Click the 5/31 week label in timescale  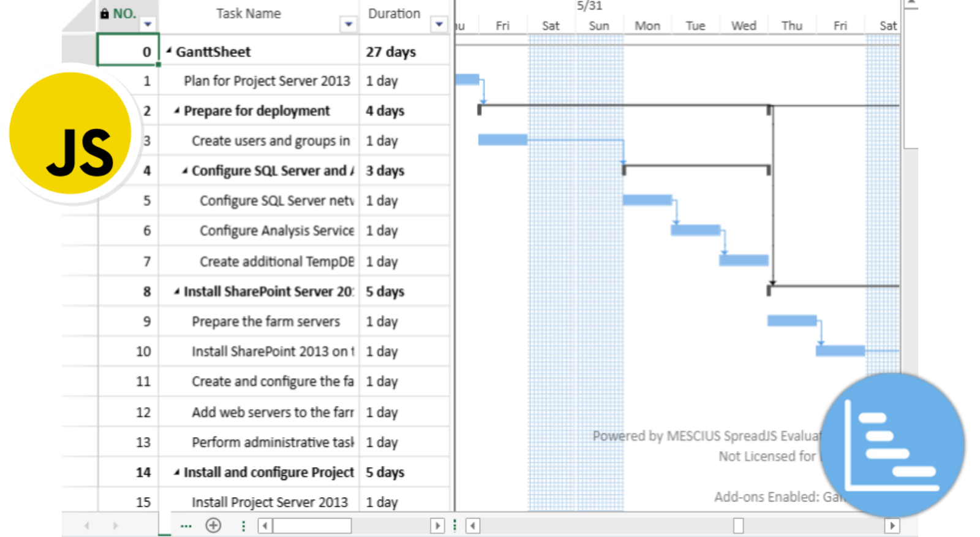[x=590, y=6]
